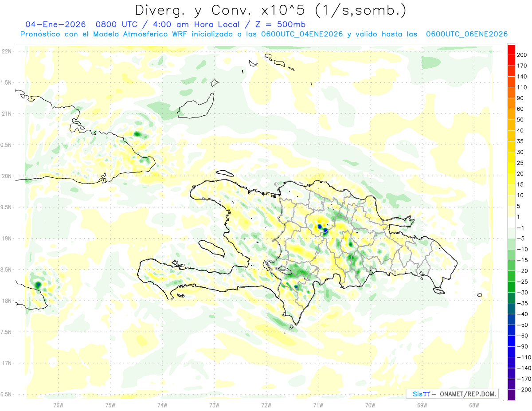Click the '6.5N' latitude label

point(6,394)
